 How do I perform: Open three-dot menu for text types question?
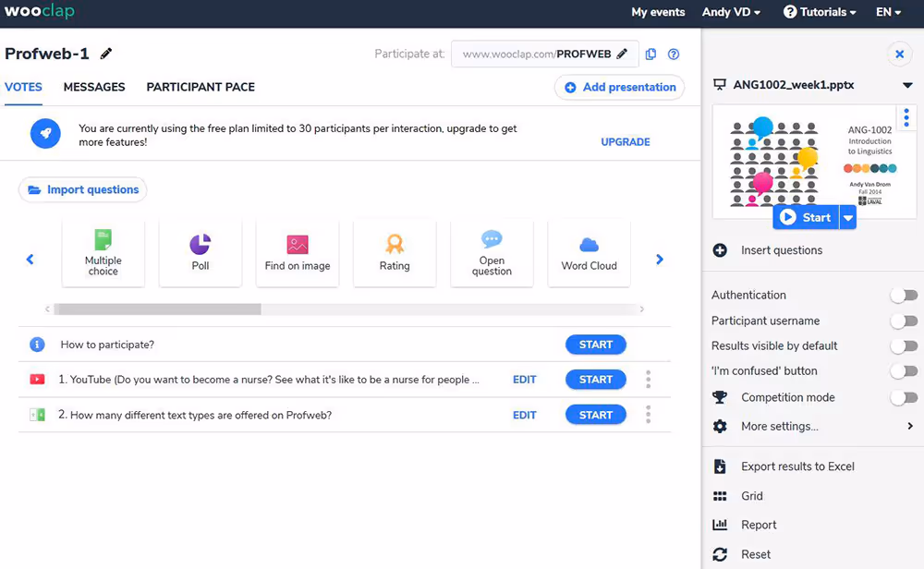(x=649, y=415)
